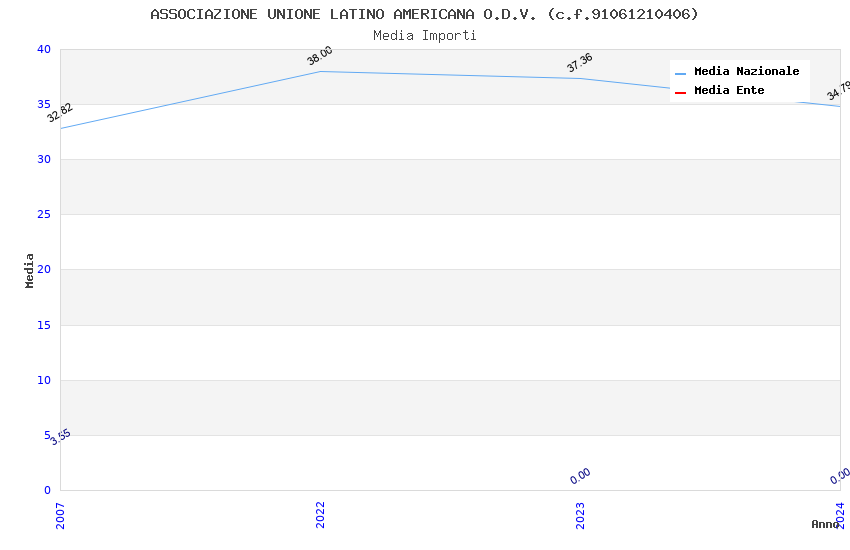Click the 3.55 data label

tap(61, 437)
